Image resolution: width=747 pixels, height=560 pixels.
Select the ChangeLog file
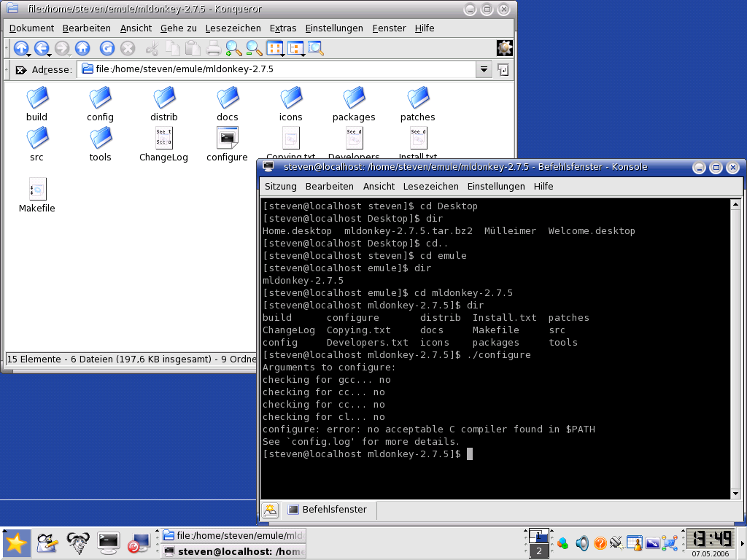tap(164, 144)
